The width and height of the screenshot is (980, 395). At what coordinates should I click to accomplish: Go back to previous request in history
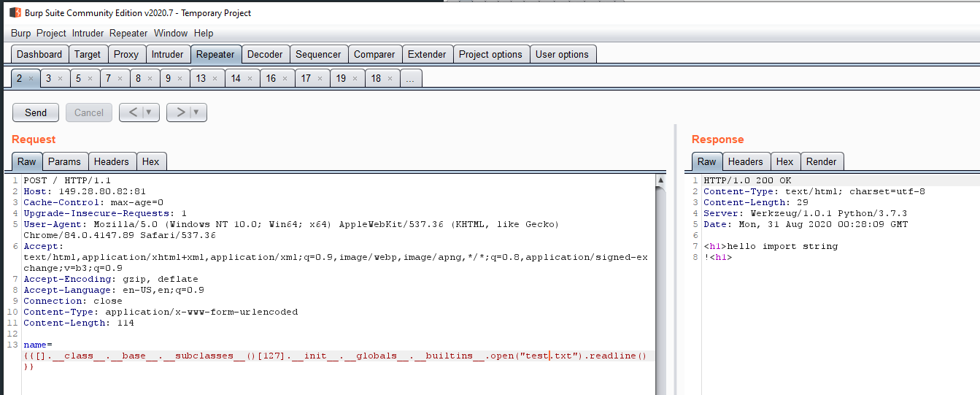(132, 112)
